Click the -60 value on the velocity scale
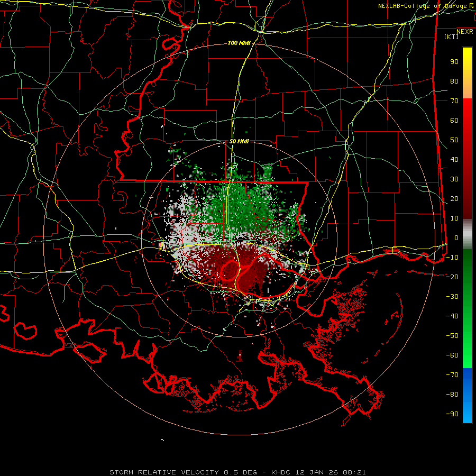The width and height of the screenshot is (476, 476). 452,355
